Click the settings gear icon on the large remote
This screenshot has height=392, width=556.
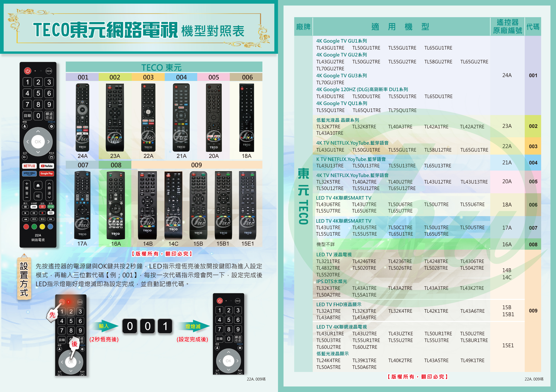point(51,126)
